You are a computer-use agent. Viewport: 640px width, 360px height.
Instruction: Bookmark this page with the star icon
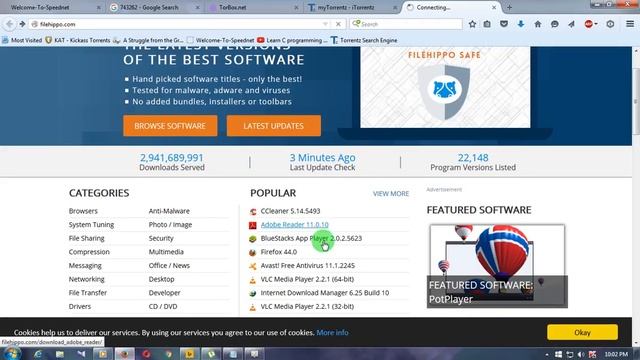coord(472,24)
